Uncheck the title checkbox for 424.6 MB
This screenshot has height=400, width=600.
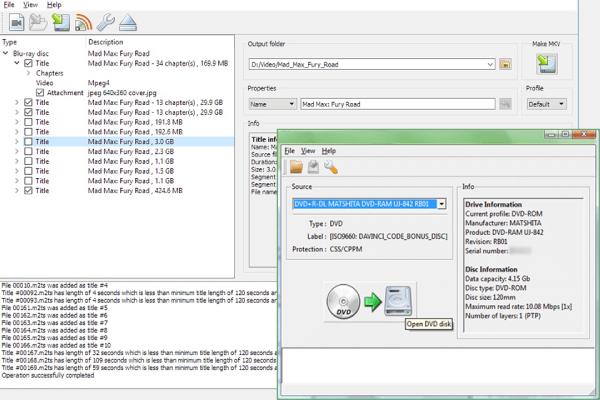pyautogui.click(x=28, y=190)
